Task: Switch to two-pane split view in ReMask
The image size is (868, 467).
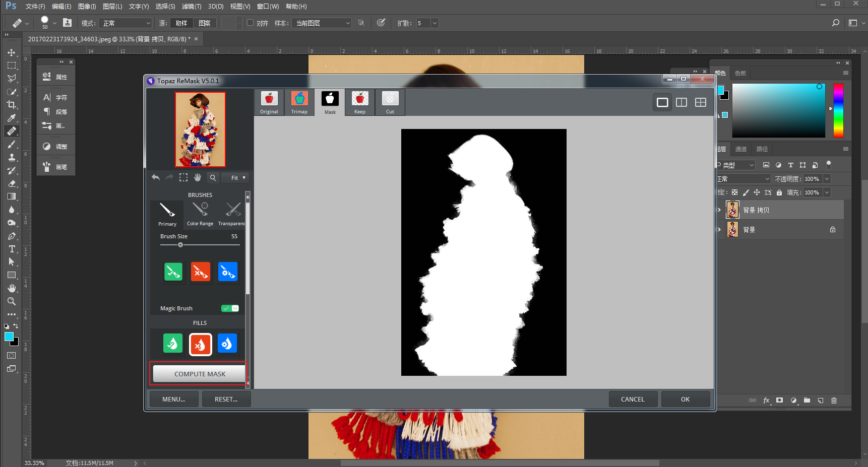Action: click(681, 102)
